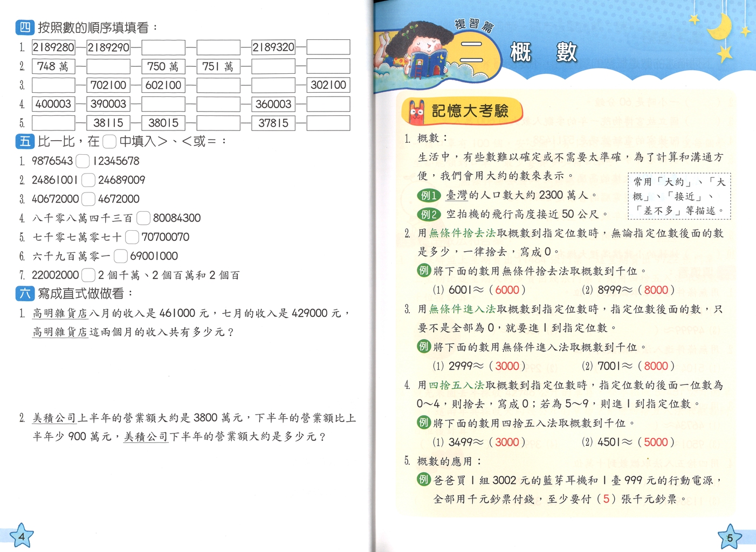Select the star with page number 5
The height and width of the screenshot is (552, 756).
coord(730,537)
